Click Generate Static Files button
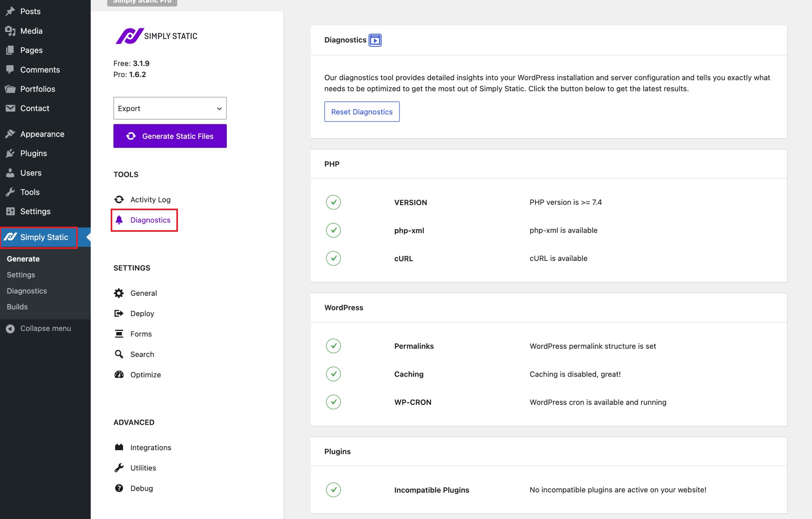 pyautogui.click(x=170, y=136)
